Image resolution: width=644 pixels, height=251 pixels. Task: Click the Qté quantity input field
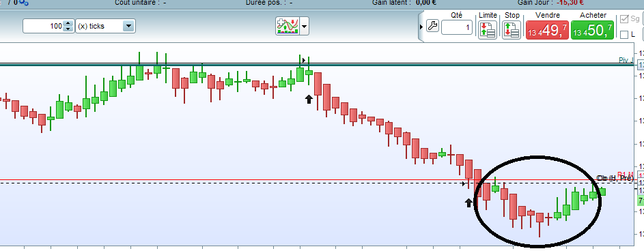click(x=457, y=28)
